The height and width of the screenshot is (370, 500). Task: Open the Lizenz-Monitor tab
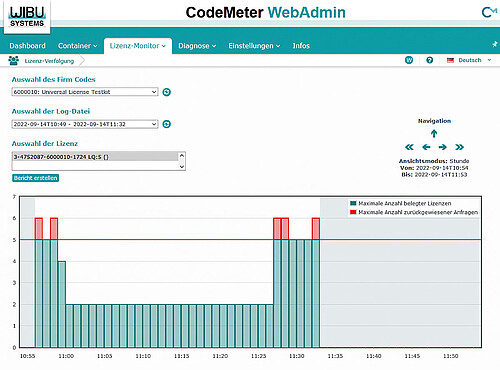[x=138, y=46]
